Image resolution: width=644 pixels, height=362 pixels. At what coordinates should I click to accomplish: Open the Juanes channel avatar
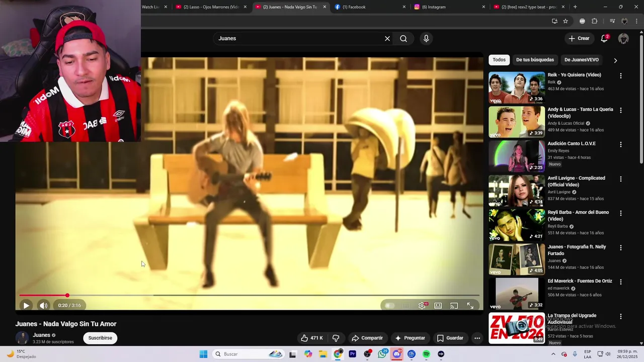[22, 338]
